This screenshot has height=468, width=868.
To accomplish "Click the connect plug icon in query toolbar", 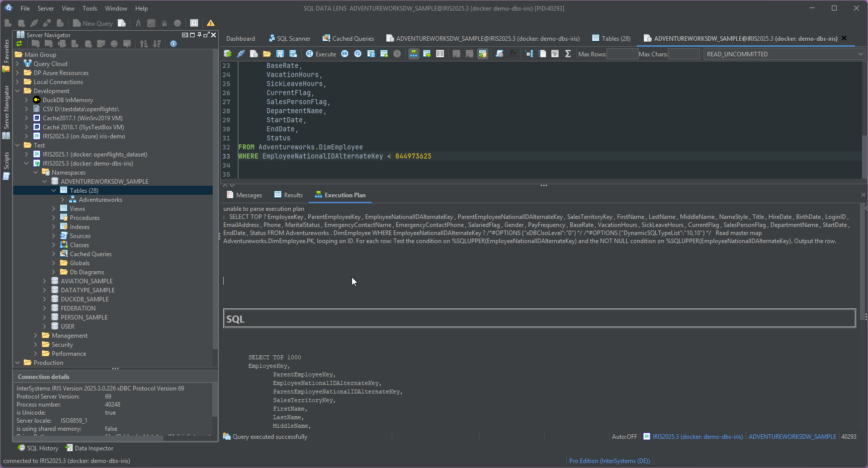I will pyautogui.click(x=241, y=54).
